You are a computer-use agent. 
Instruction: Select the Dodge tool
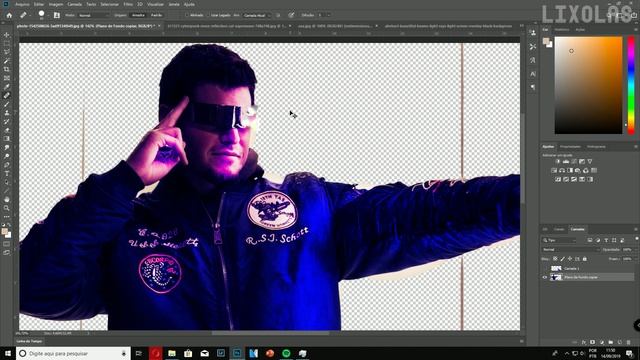click(7, 156)
